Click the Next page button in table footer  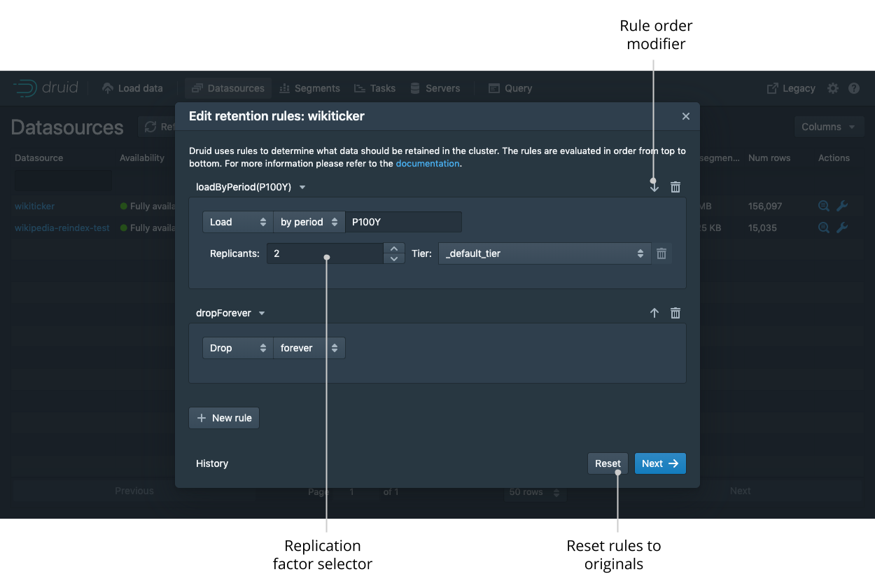coord(741,491)
